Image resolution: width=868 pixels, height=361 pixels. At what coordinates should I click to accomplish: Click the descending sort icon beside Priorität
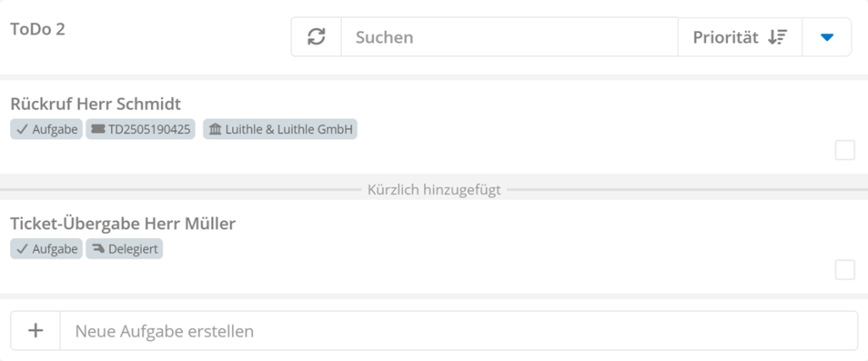[777, 37]
